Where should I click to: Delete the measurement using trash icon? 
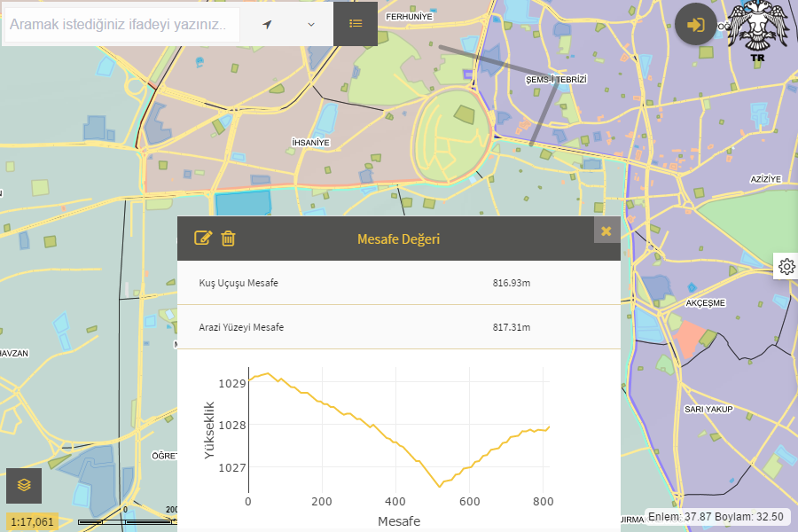click(228, 238)
